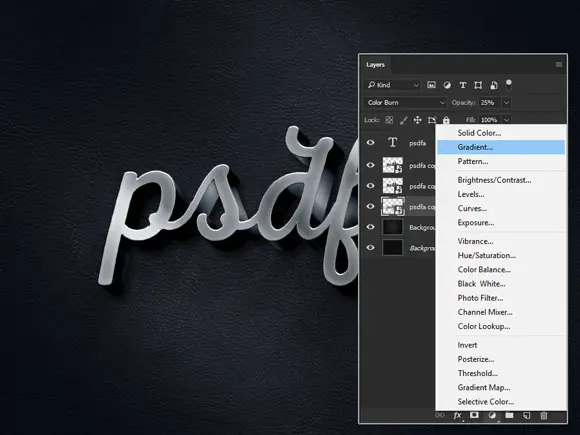Screen dimensions: 580x435
Task: Click the create new group folder icon
Action: 509,415
